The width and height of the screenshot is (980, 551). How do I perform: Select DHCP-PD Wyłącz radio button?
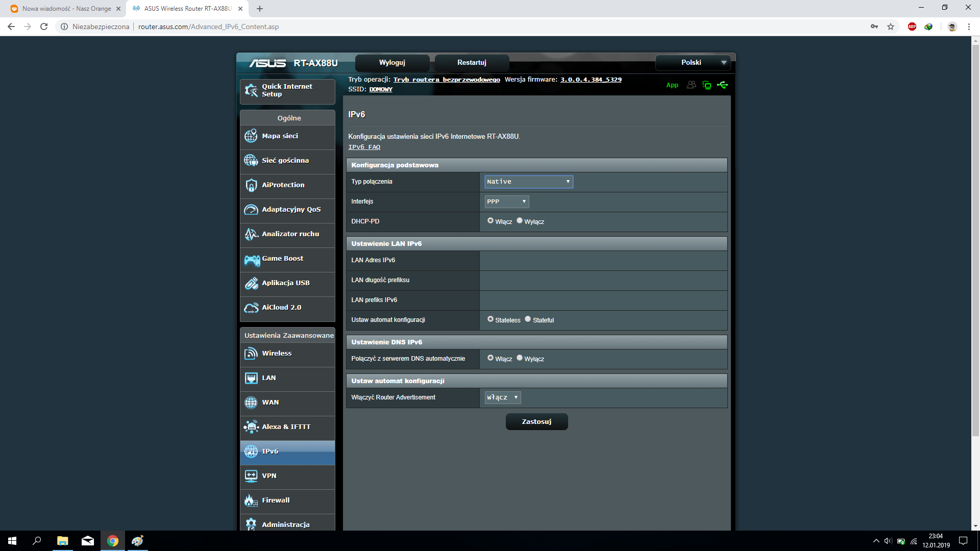coord(520,221)
